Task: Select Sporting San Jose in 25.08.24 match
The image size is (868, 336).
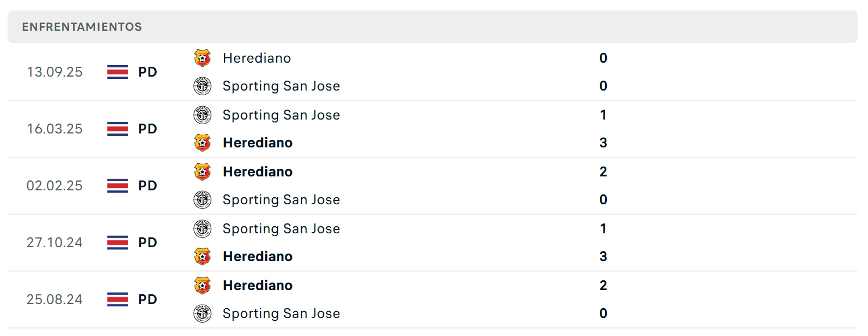Action: click(281, 313)
